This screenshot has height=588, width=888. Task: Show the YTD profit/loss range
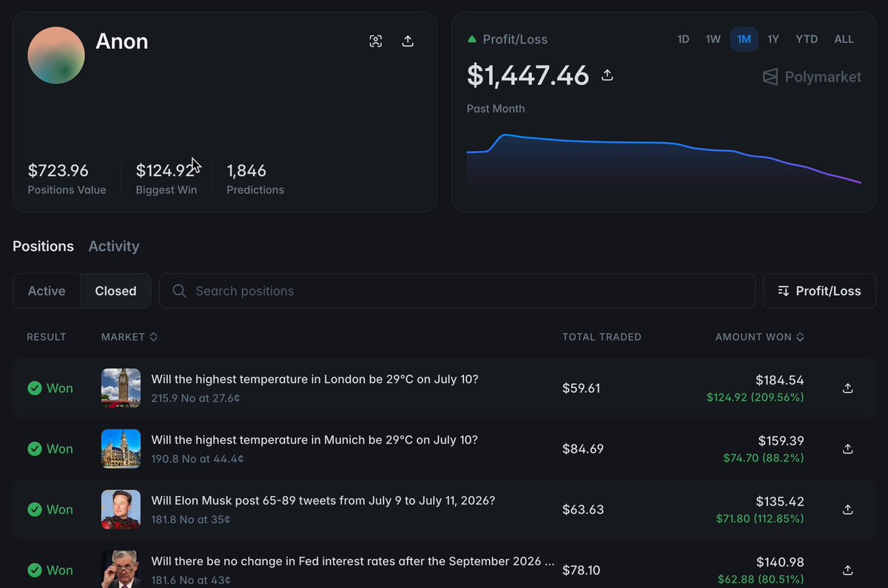(x=807, y=39)
